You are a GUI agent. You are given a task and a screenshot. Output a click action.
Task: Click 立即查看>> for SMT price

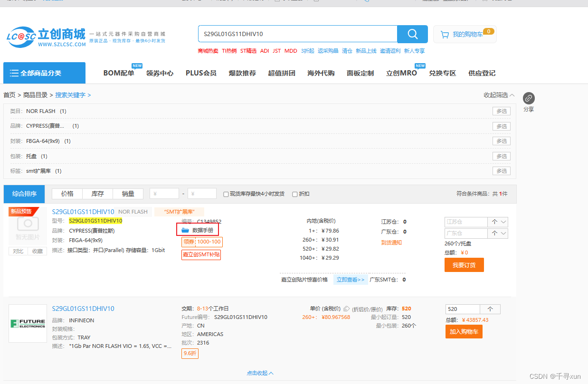pyautogui.click(x=351, y=280)
